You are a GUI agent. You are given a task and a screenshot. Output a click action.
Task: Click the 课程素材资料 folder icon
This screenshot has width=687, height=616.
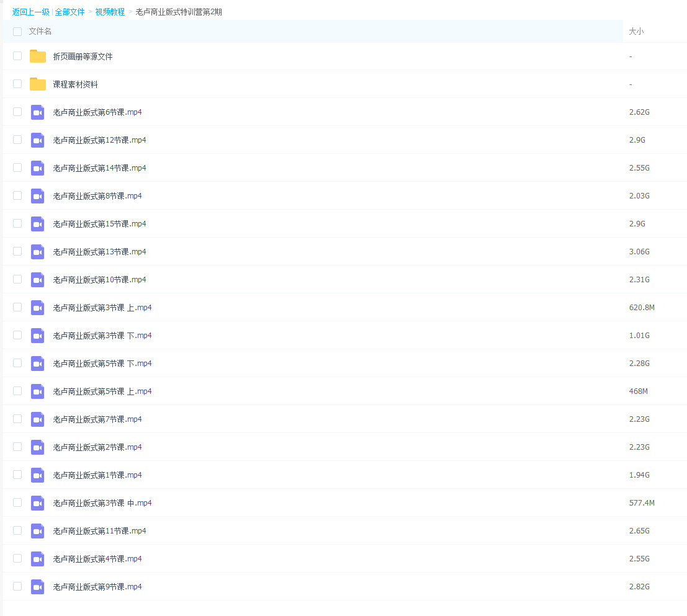(38, 84)
